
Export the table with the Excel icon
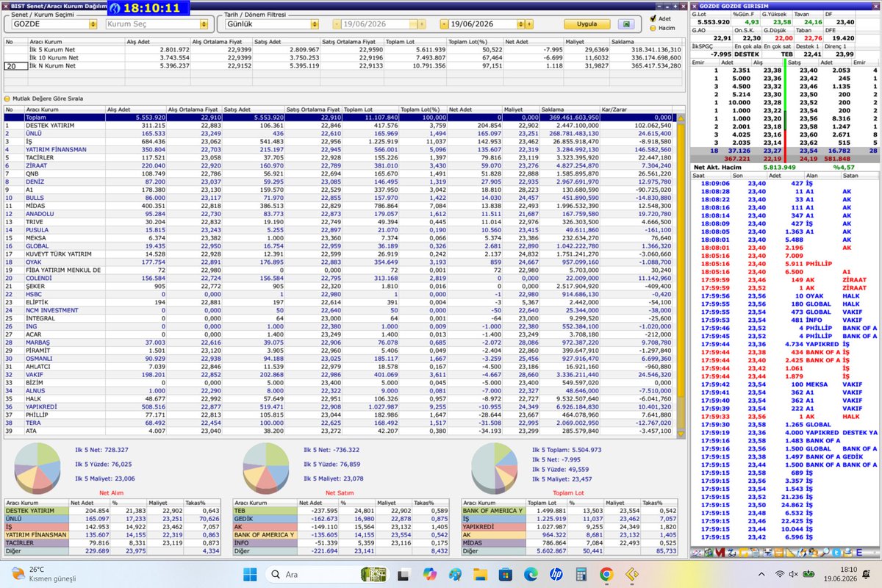point(625,24)
